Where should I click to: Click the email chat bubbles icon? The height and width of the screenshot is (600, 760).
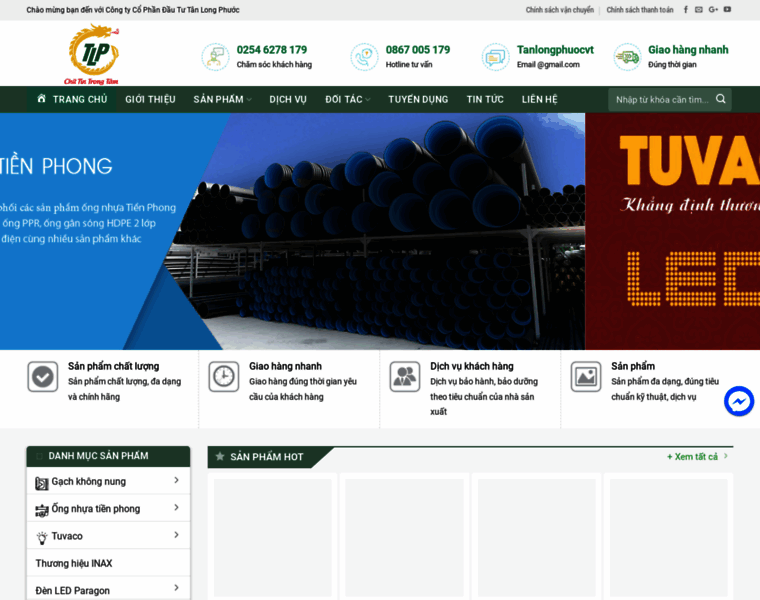tap(495, 57)
